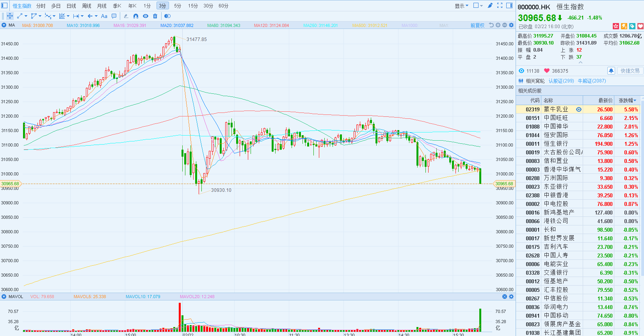
Task: Open MA indicator settings gear
Action: click(511, 25)
